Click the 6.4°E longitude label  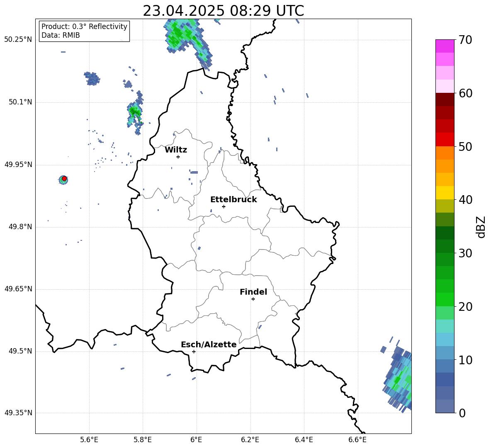(304, 440)
